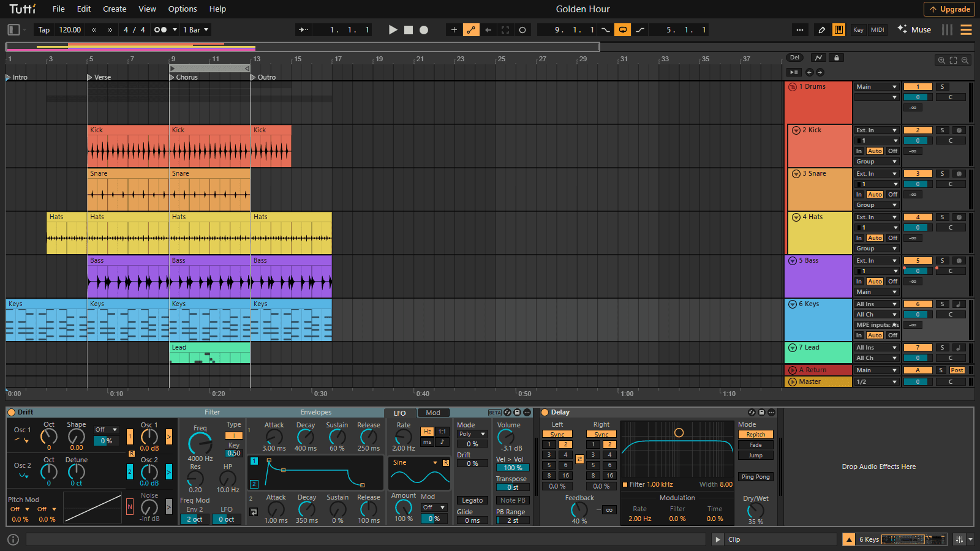Open the Poly voice mode dropdown

[x=472, y=434]
